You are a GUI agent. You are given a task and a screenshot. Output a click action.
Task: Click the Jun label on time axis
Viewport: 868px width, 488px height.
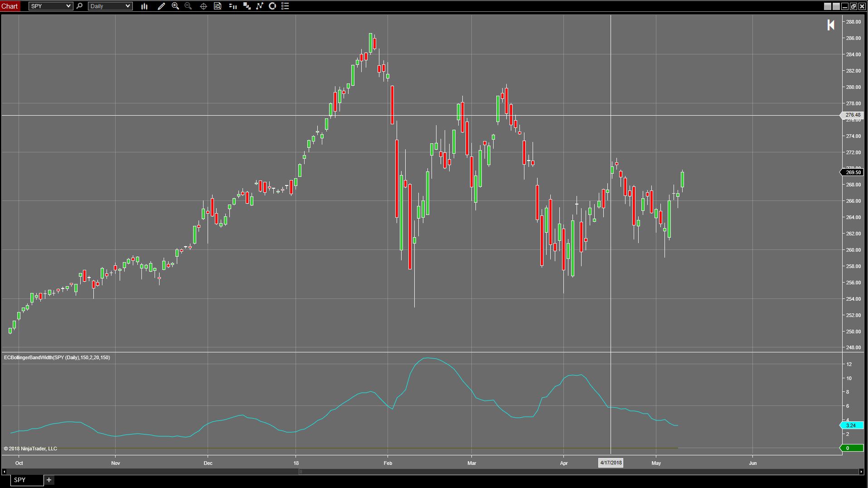point(753,463)
